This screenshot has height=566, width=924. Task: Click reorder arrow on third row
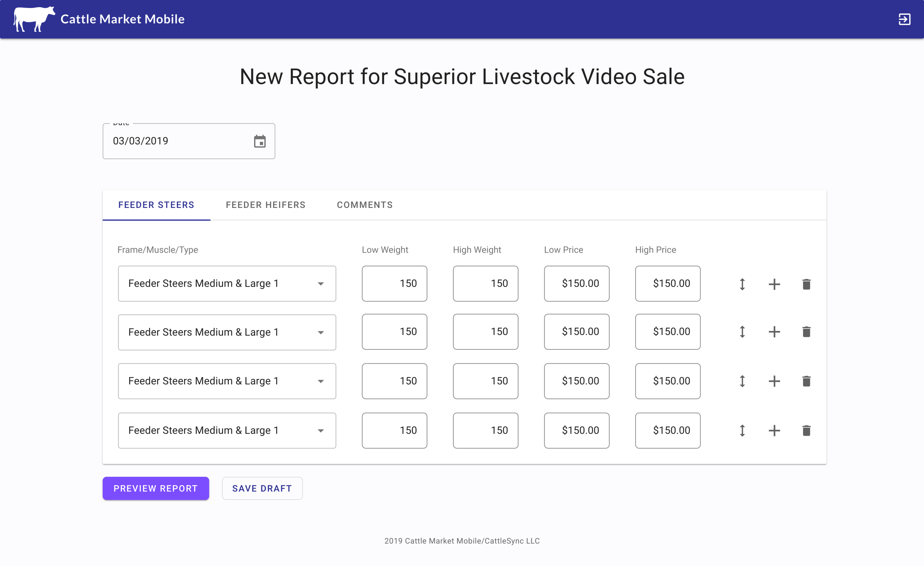pos(742,381)
